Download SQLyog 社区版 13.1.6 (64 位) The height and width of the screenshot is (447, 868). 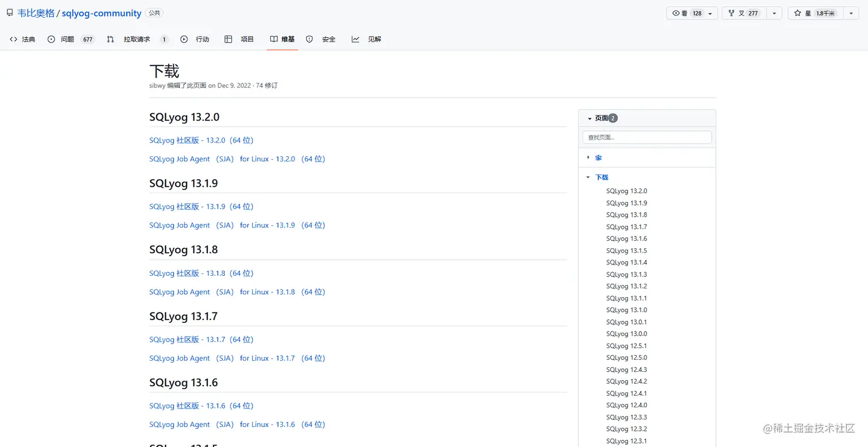point(201,406)
